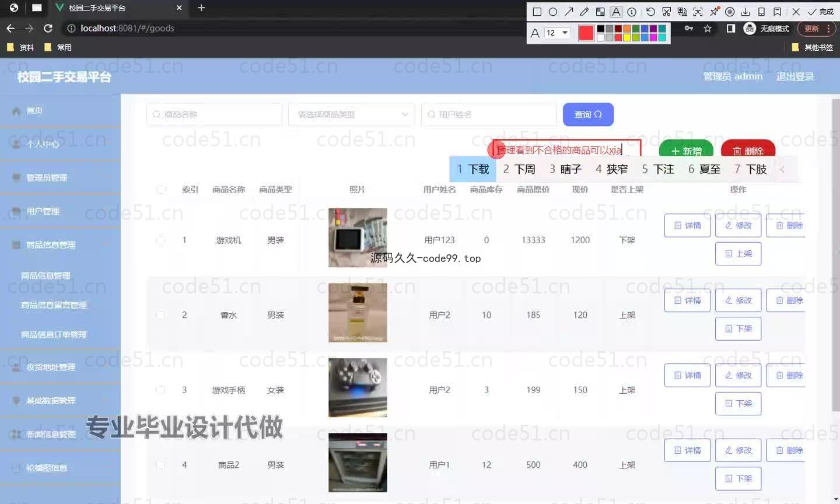Pin the screenshot to screen

pyautogui.click(x=714, y=12)
